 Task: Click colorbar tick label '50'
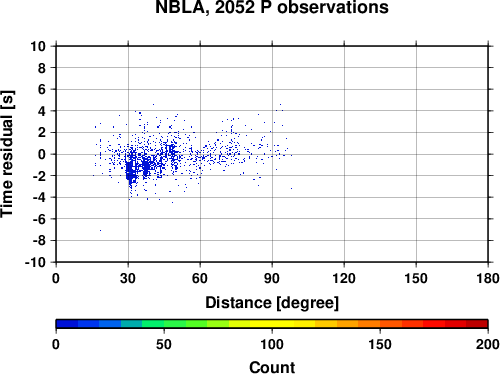pyautogui.click(x=164, y=344)
